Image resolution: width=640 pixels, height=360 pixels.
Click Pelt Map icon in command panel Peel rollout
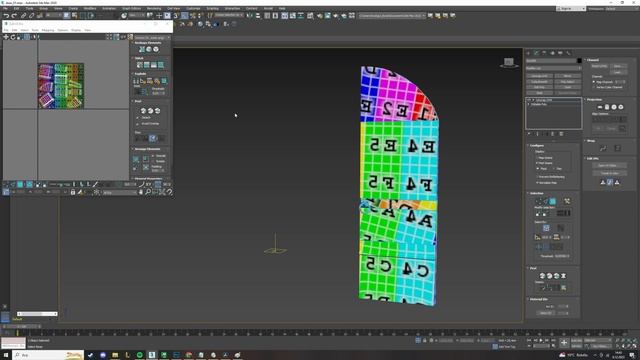[564, 276]
